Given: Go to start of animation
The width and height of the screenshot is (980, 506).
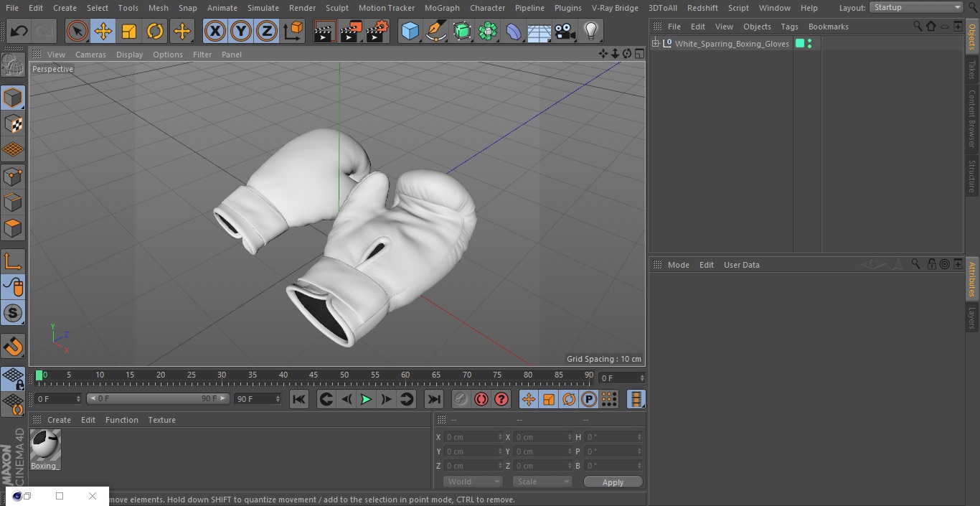Looking at the screenshot, I should pos(299,399).
